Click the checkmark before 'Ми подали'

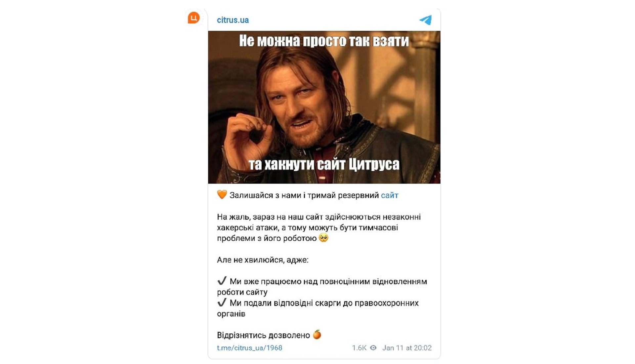[x=222, y=303]
